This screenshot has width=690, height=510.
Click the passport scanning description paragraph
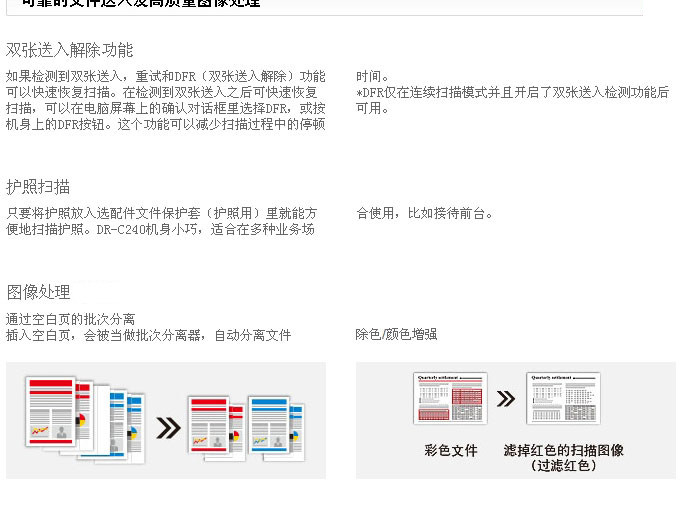[x=161, y=221]
